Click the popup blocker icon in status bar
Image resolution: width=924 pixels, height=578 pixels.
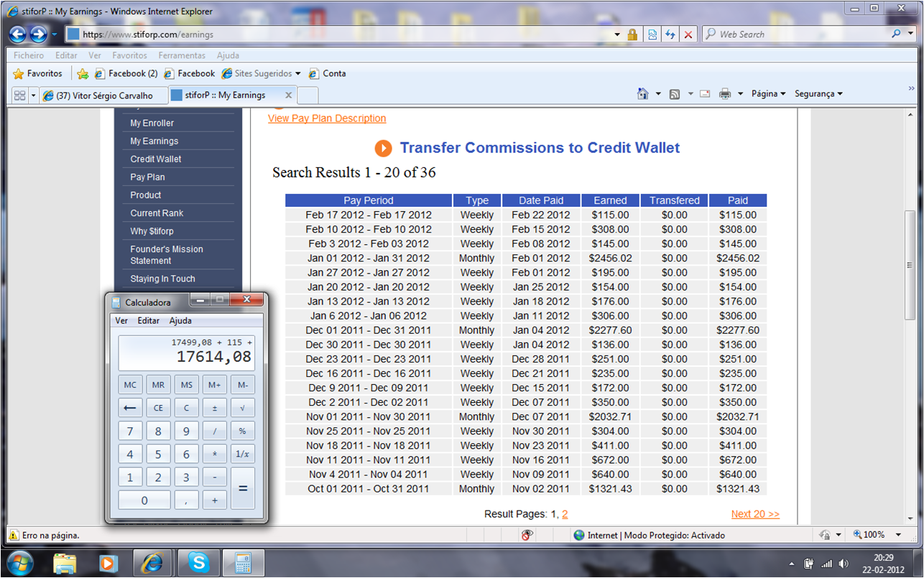pos(528,535)
